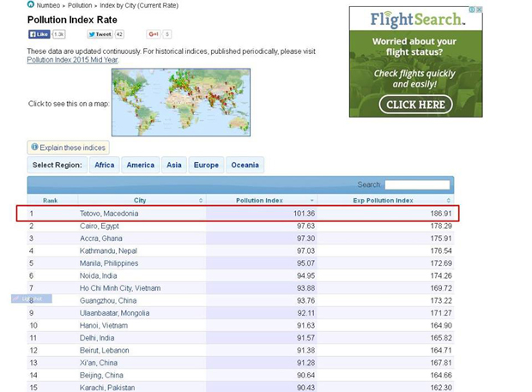Click the pollution index value 95.07

305,263
